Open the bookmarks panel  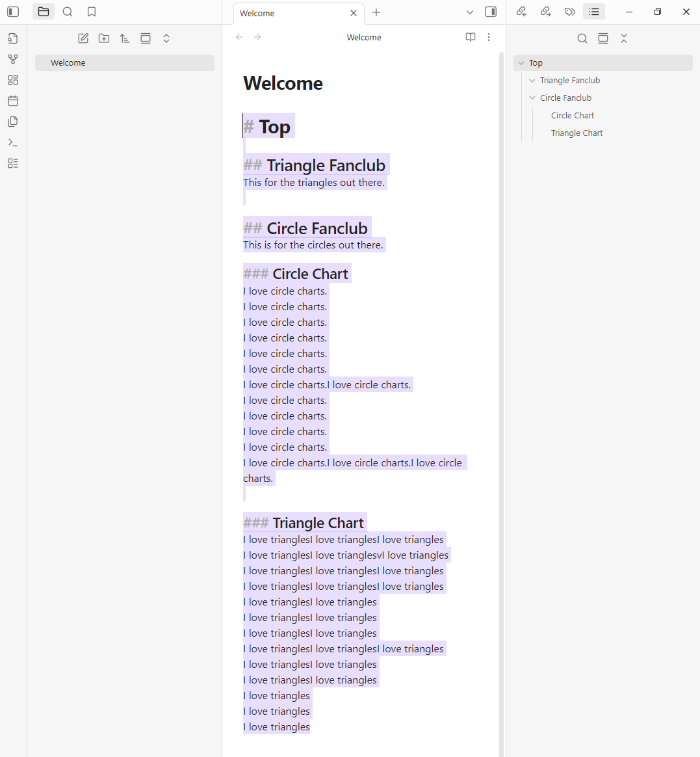(x=92, y=12)
